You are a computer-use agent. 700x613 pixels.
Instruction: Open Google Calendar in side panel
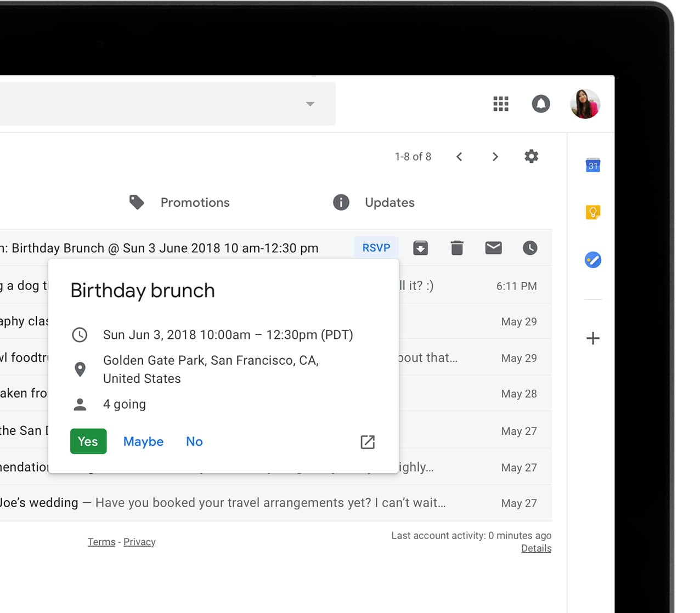[592, 165]
